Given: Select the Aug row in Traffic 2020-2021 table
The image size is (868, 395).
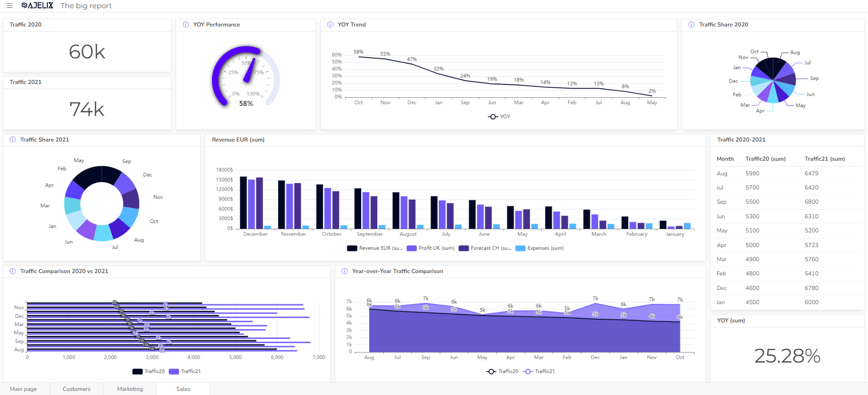Looking at the screenshot, I should click(x=787, y=174).
